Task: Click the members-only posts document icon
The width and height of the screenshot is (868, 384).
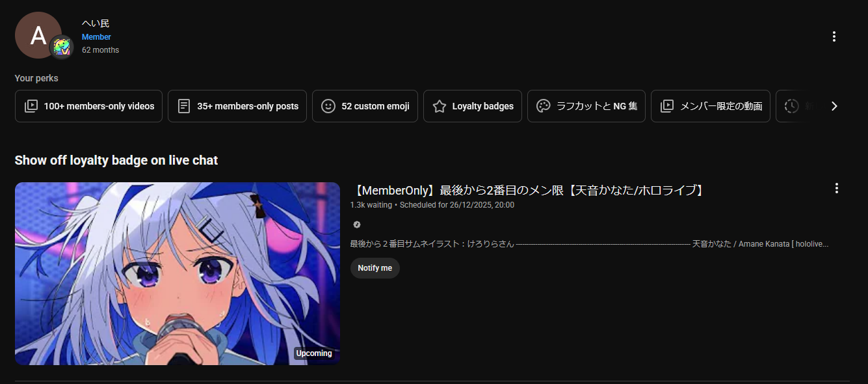Action: pyautogui.click(x=184, y=106)
